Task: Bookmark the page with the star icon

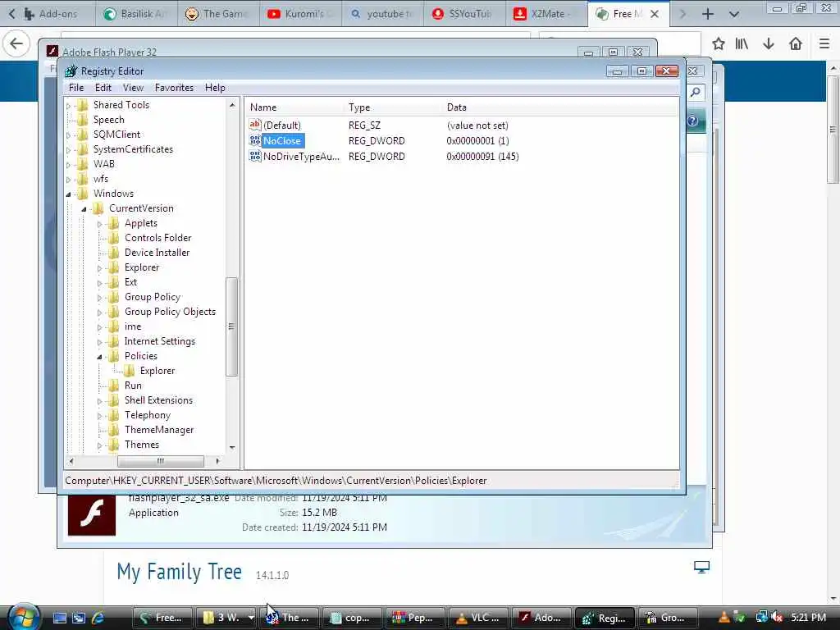Action: tap(719, 43)
